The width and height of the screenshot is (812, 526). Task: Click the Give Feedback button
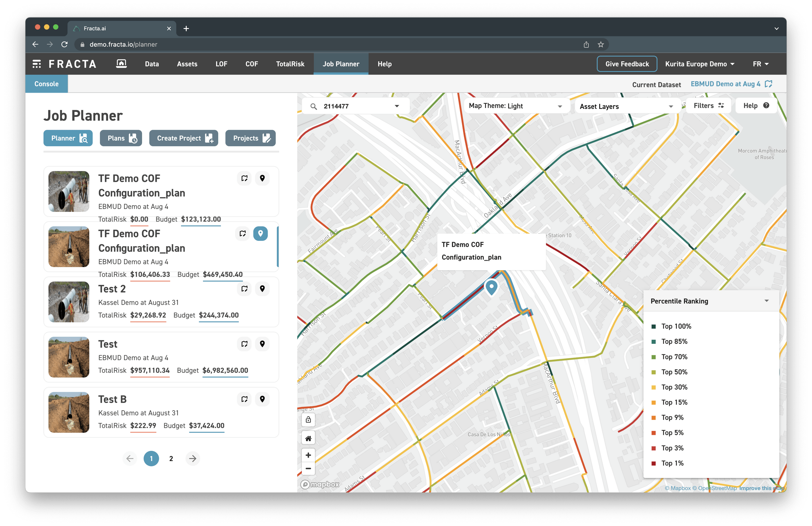pos(627,64)
